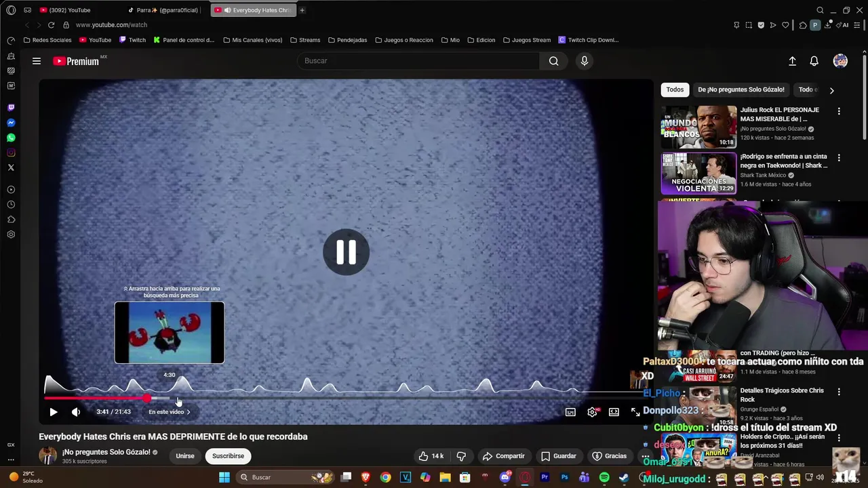This screenshot has width=868, height=488.
Task: Like the video with thumbs up 14 k
Action: pos(431,456)
